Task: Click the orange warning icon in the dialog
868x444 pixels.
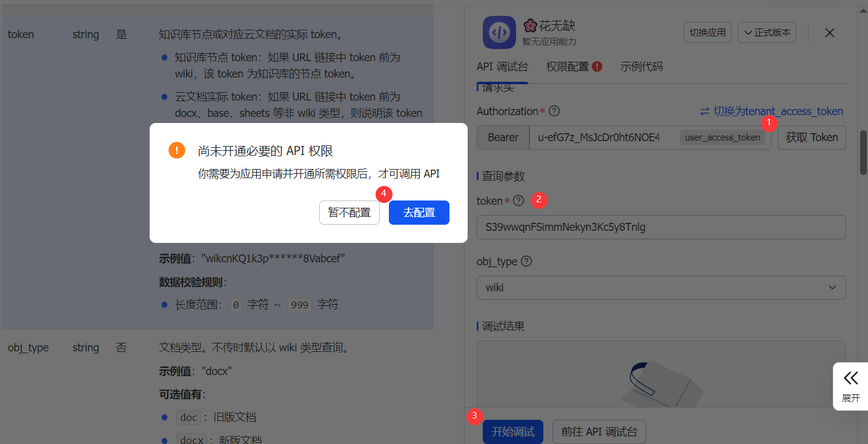Action: (x=176, y=151)
